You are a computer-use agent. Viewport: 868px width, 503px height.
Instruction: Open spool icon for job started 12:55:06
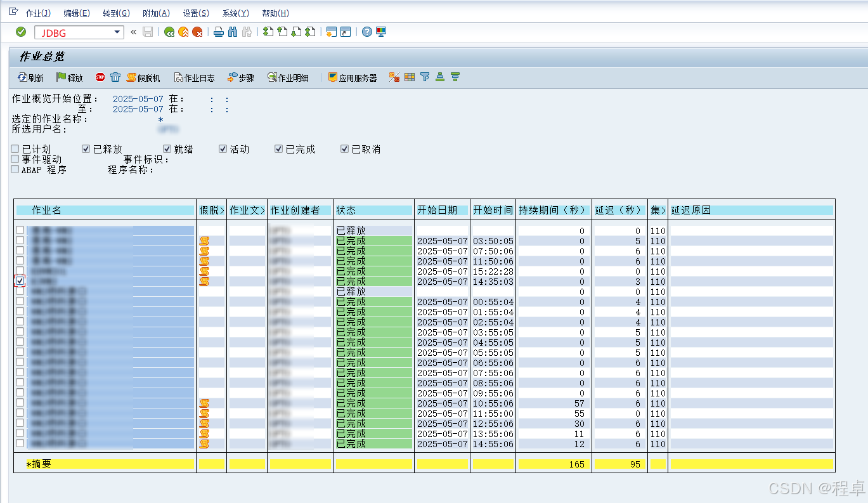[x=204, y=424]
